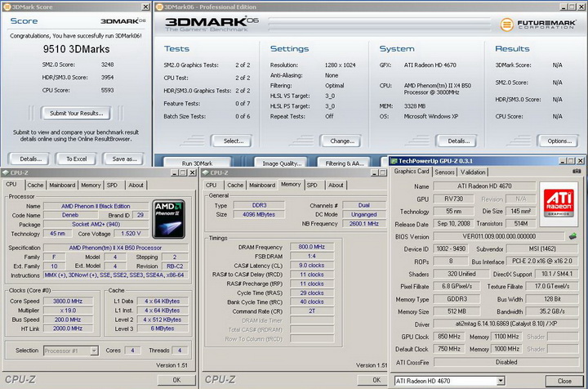Click the CPU Score 5593 value
Viewport: 588px width, 389px height.
coord(107,90)
